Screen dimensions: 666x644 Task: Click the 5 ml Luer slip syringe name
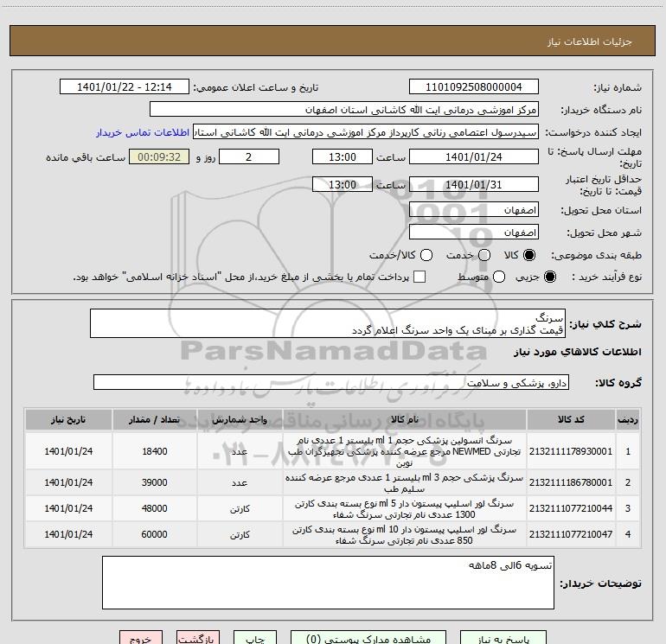click(x=405, y=509)
